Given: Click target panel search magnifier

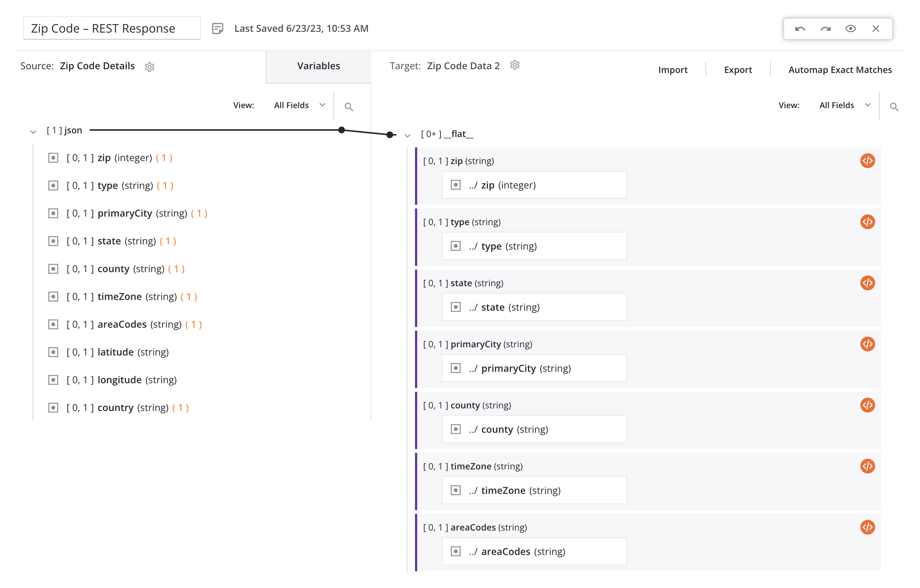Looking at the screenshot, I should coord(894,107).
